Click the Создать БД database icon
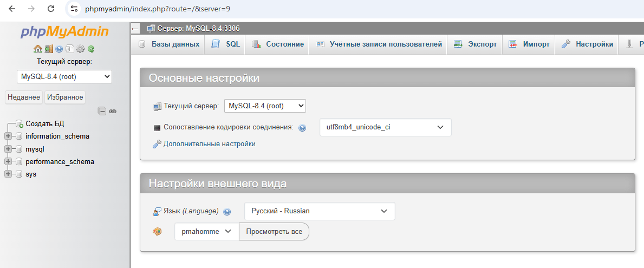Screen dimensions: 644x268 point(19,123)
